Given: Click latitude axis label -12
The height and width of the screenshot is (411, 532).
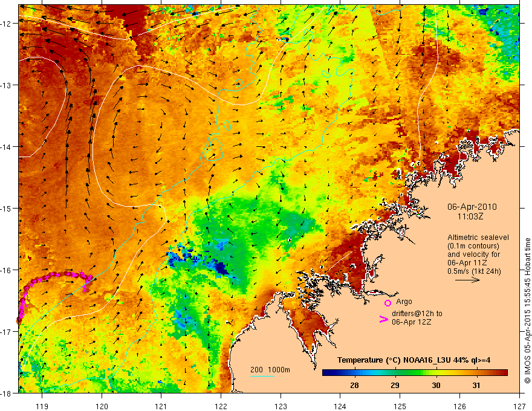Looking at the screenshot, I should click(x=6, y=24).
